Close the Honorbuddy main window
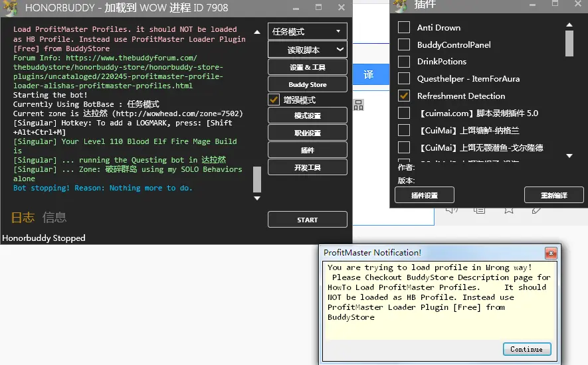This screenshot has height=365, width=588. (342, 7)
